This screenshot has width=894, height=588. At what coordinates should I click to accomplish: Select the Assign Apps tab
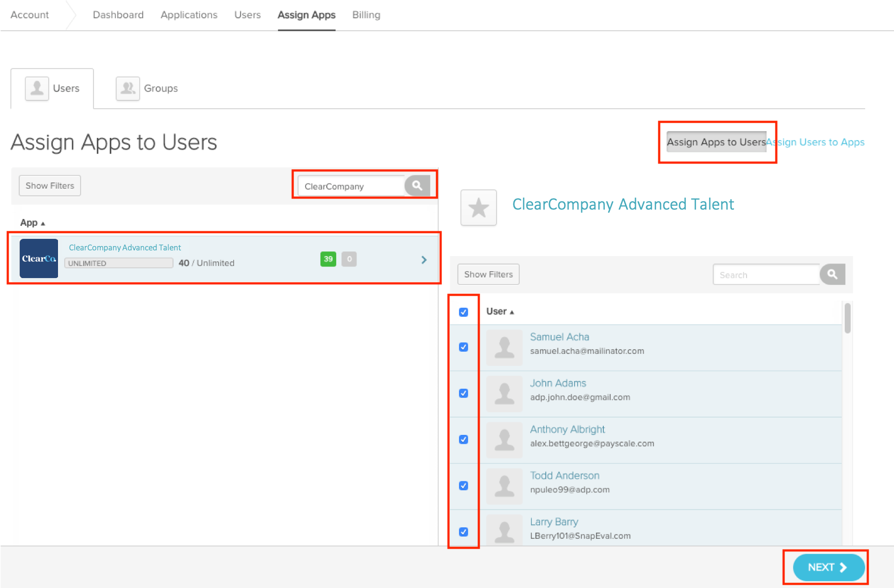[306, 15]
